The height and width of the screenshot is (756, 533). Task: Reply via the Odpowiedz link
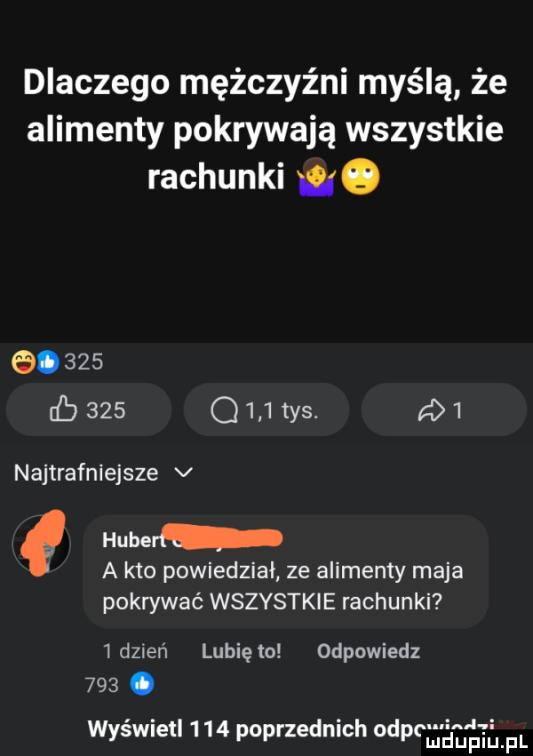point(369,651)
